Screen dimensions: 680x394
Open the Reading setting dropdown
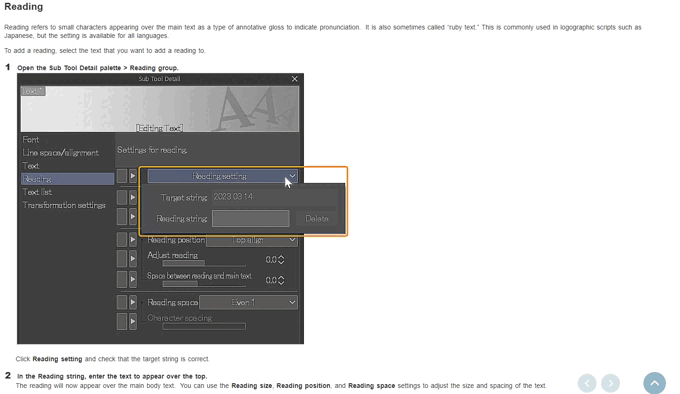pyautogui.click(x=222, y=176)
